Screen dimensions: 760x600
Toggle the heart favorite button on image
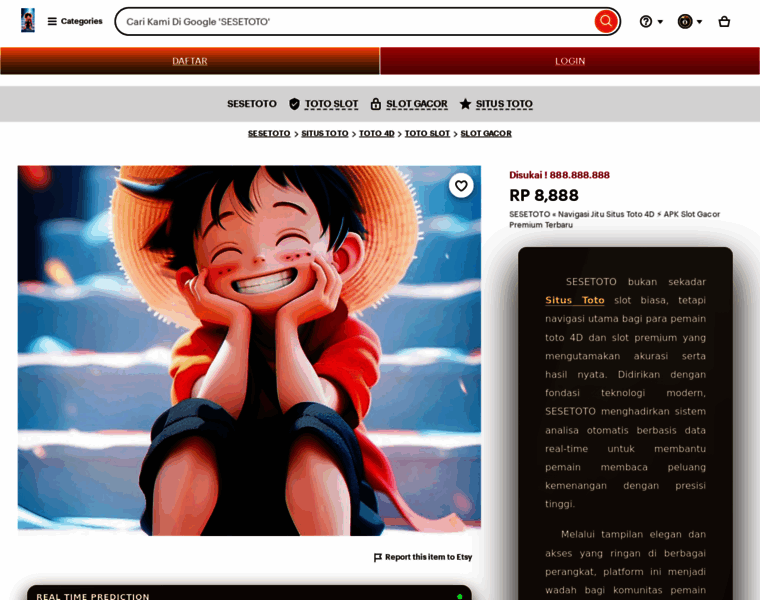(461, 186)
